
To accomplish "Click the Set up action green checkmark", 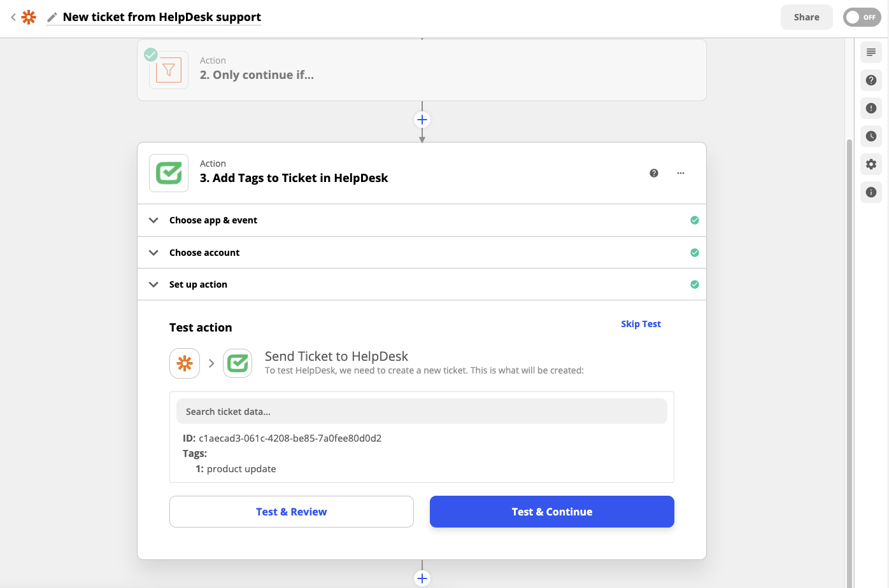I will [695, 284].
